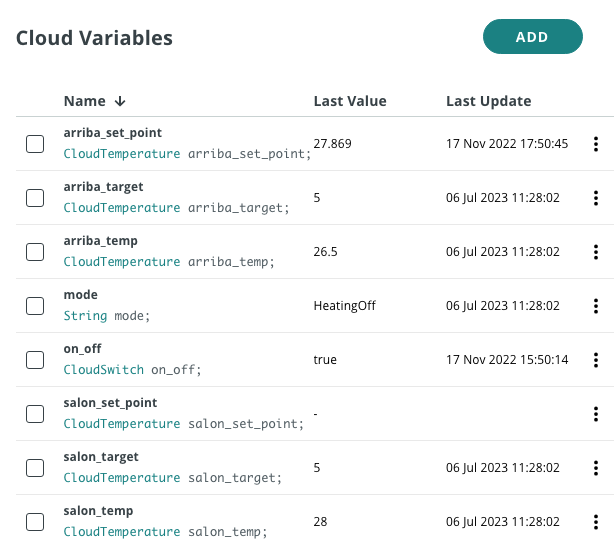This screenshot has width=614, height=548.
Task: Open the options menu for arriba_target
Action: click(x=596, y=198)
